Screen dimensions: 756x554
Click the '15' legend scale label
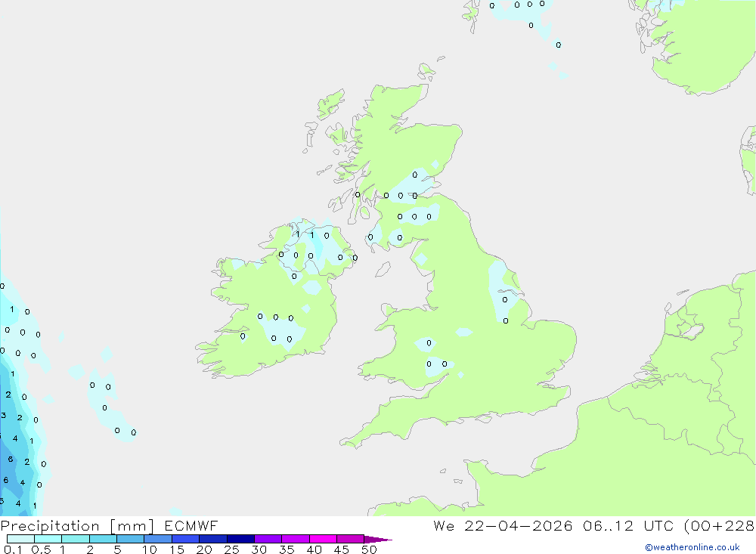pos(177,549)
